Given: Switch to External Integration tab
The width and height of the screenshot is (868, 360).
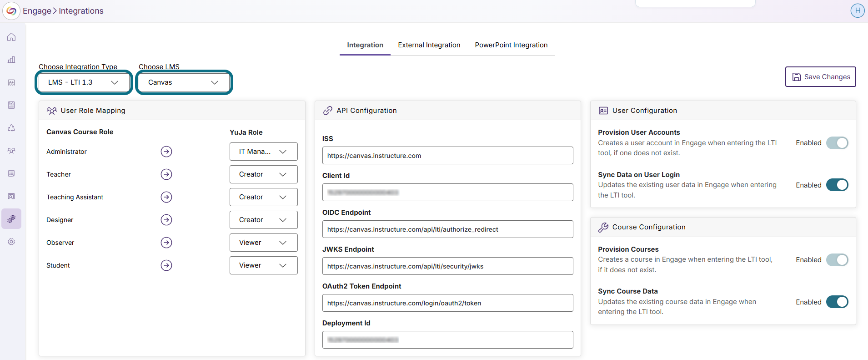Looking at the screenshot, I should click(x=429, y=45).
